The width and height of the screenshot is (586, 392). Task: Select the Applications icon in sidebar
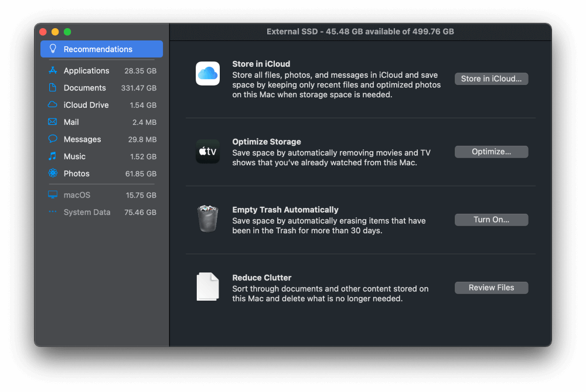(53, 71)
